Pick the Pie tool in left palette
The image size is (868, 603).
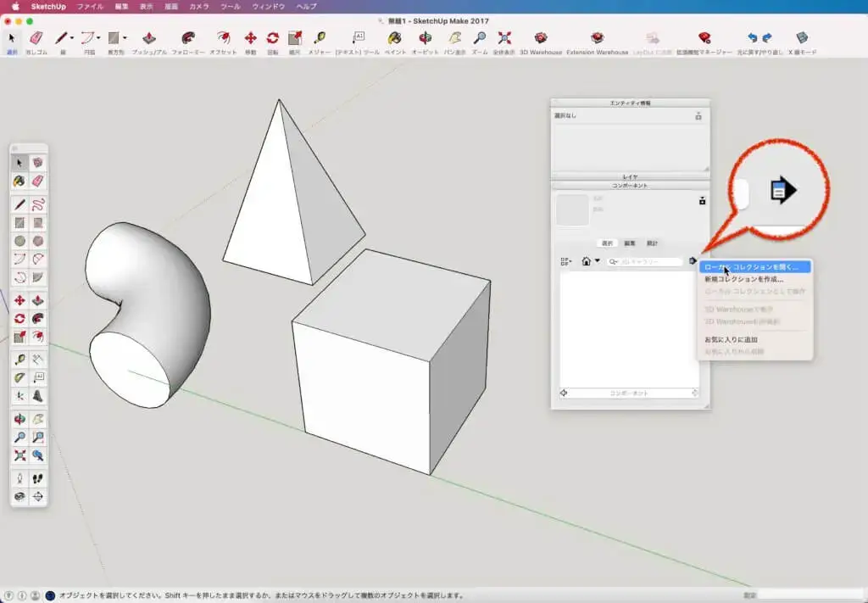point(37,277)
